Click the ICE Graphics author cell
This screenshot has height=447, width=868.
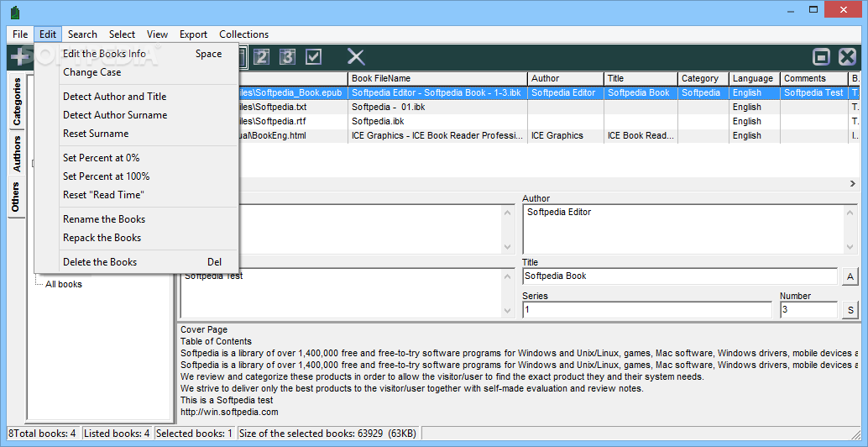pos(565,136)
